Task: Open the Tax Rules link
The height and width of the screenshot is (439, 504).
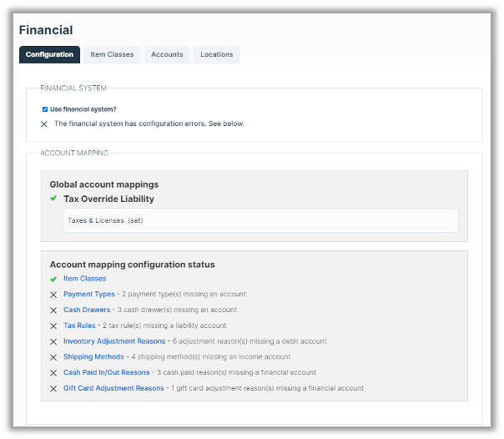Action: point(79,325)
